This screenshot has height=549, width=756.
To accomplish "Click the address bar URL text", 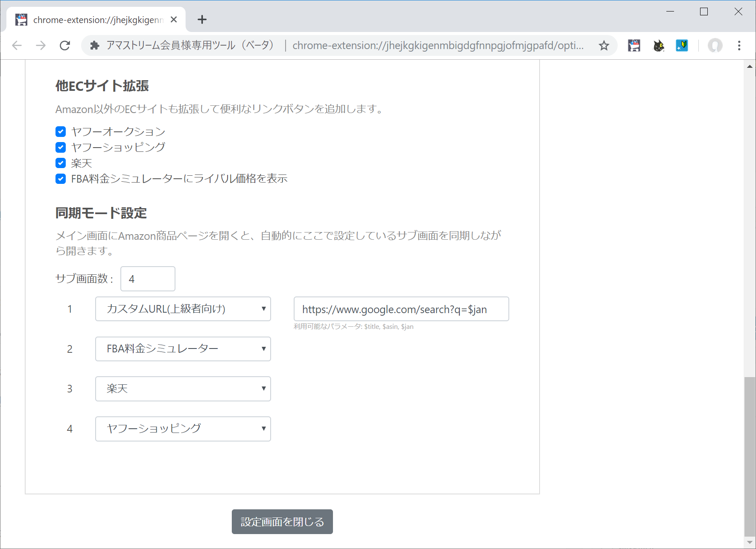I will [x=438, y=45].
